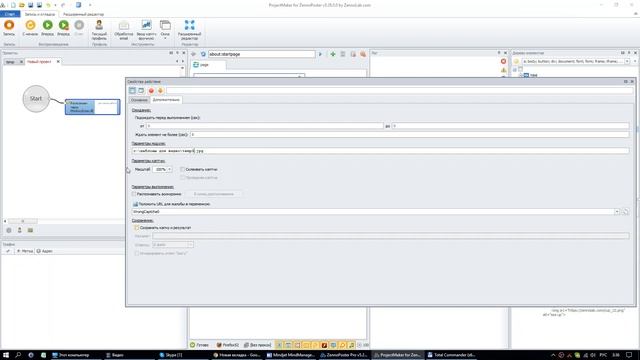Switch to Total Commander in taskbar
Image resolution: width=640 pixels, height=360 pixels.
(451, 355)
